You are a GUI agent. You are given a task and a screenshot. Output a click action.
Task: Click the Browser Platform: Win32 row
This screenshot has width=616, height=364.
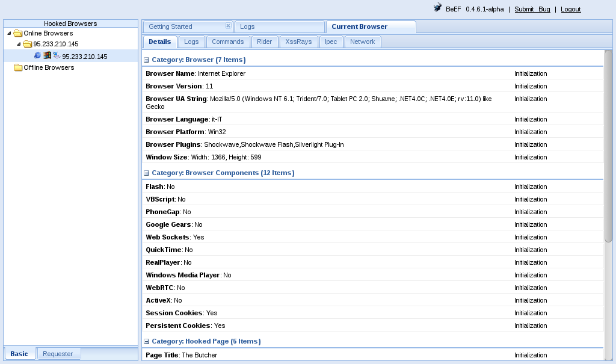[x=373, y=132]
